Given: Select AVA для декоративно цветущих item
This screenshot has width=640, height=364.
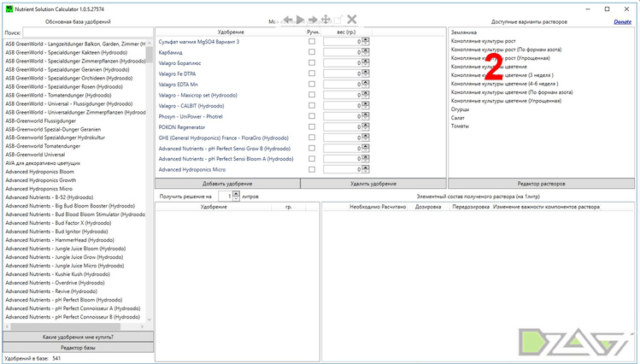Looking at the screenshot, I should click(x=43, y=163).
